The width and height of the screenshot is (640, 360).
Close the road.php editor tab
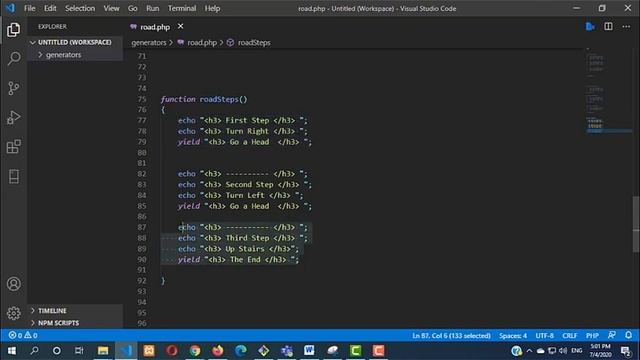coord(180,27)
